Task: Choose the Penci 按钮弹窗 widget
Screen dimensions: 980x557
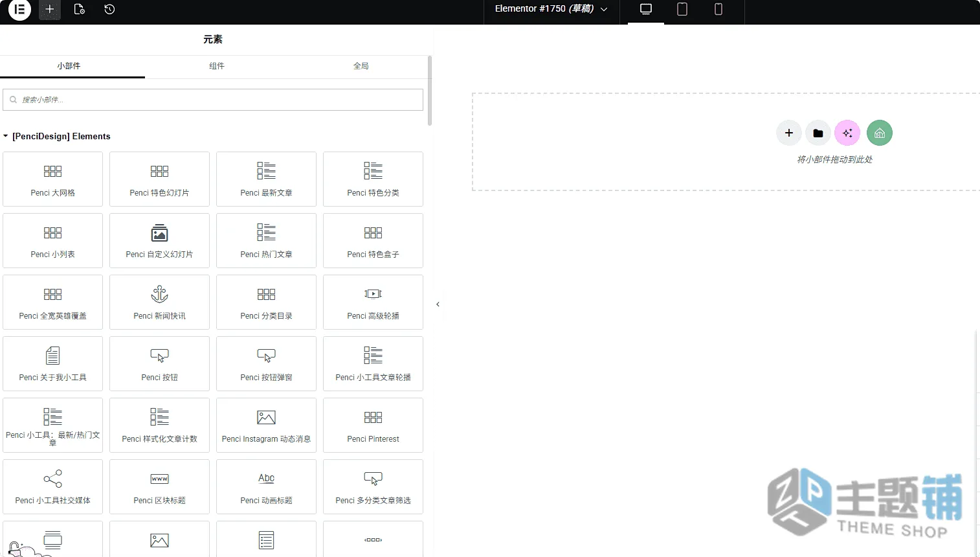Action: click(x=267, y=364)
